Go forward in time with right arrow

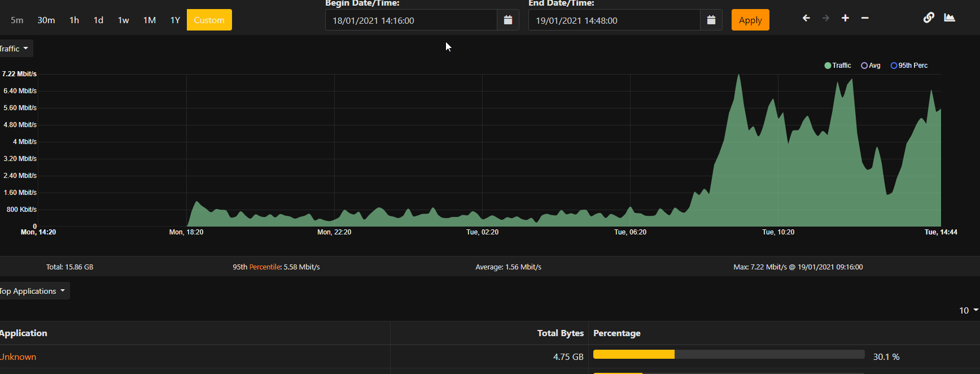tap(826, 18)
